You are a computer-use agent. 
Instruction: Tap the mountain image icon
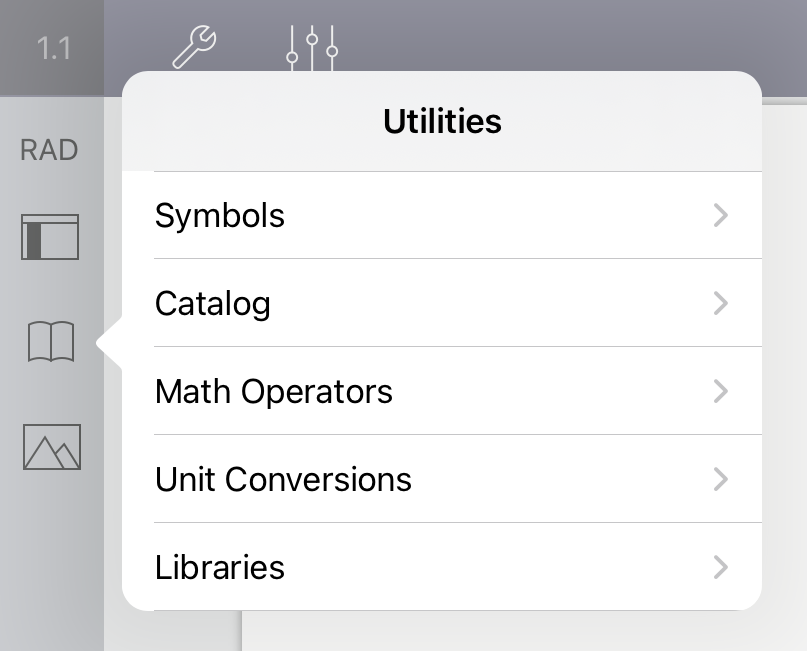click(52, 447)
